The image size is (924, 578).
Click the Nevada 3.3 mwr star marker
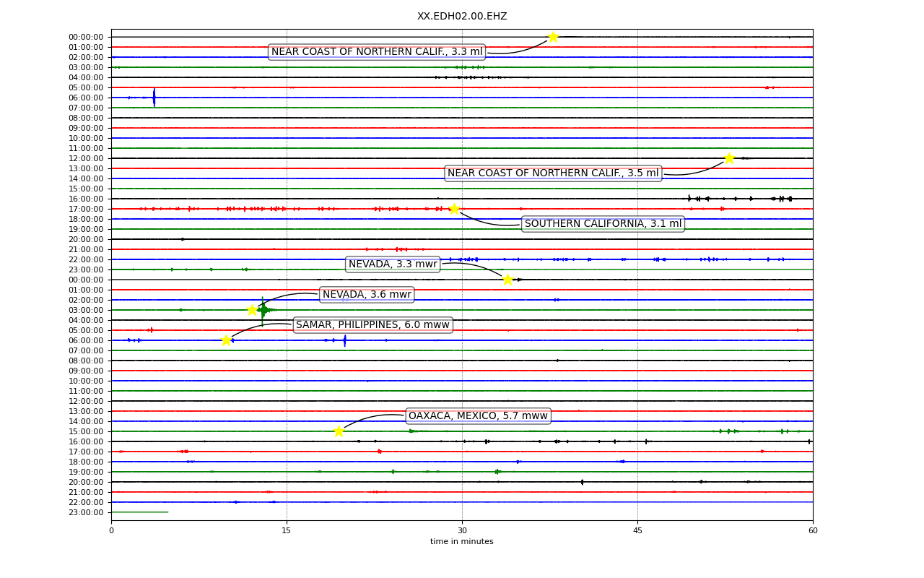[507, 280]
